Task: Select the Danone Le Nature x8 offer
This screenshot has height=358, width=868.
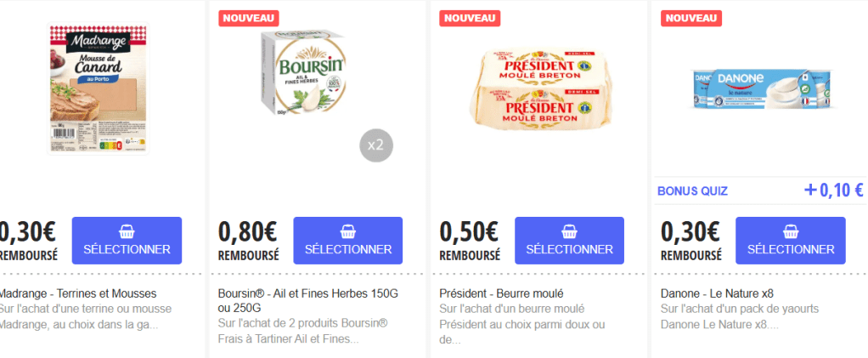Action: pyautogui.click(x=790, y=241)
